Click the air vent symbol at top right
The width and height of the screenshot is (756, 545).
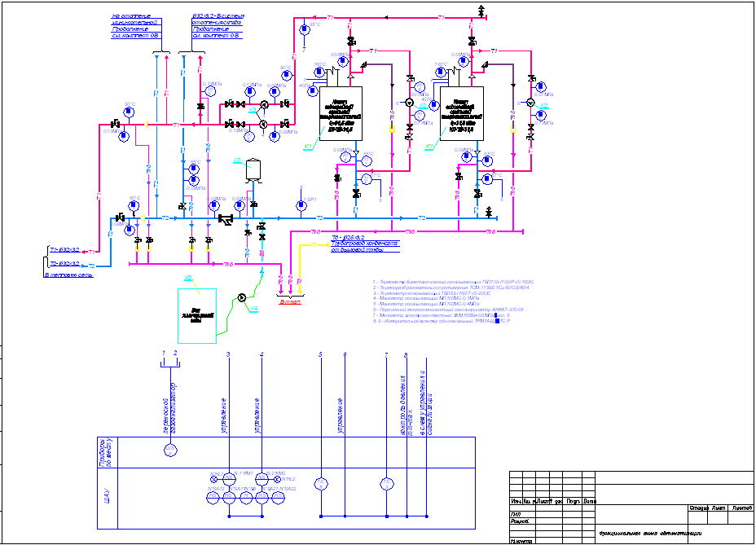click(x=481, y=9)
